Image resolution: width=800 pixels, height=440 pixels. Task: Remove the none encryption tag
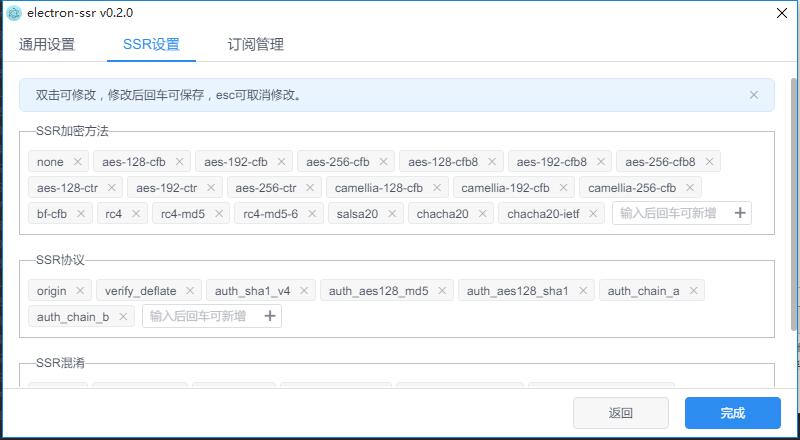click(x=78, y=161)
